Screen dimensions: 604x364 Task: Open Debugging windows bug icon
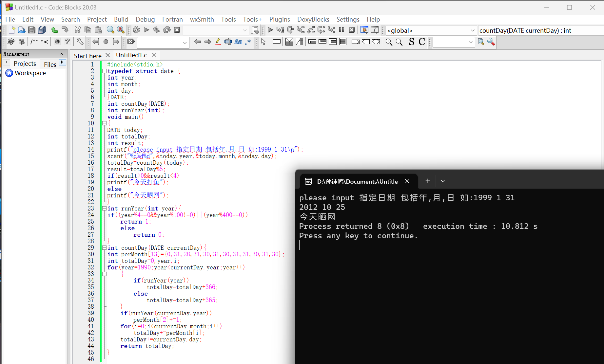(x=364, y=30)
